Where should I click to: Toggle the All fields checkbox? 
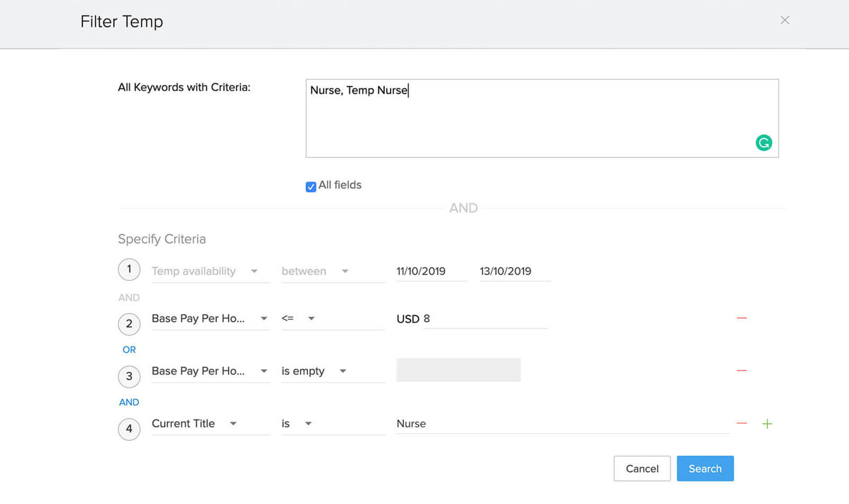coord(311,186)
